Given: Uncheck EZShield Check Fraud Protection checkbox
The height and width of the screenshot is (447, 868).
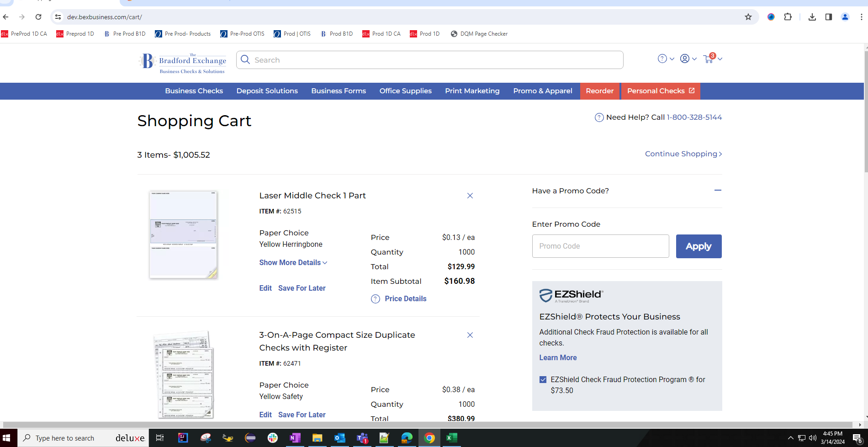Looking at the screenshot, I should point(543,380).
